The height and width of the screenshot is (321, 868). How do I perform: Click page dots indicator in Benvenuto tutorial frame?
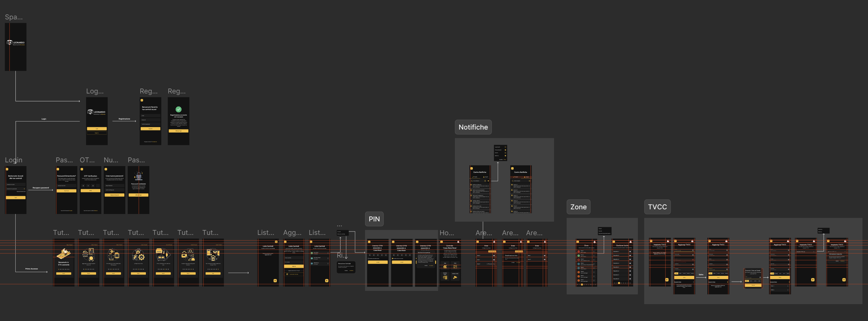pyautogui.click(x=64, y=269)
